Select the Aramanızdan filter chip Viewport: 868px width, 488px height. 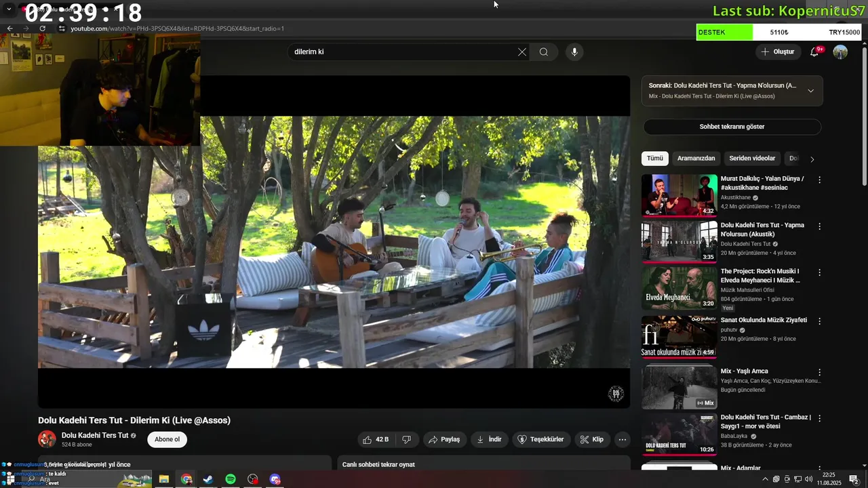pyautogui.click(x=696, y=159)
